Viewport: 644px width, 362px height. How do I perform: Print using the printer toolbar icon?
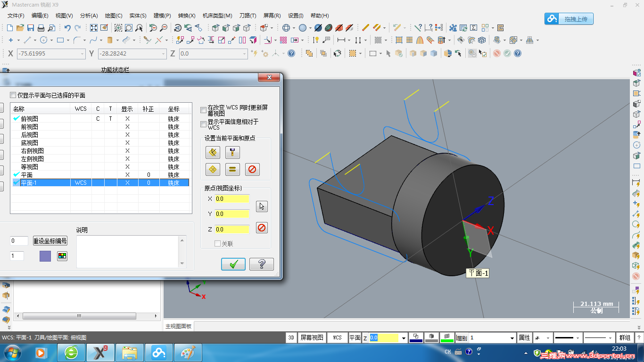click(41, 28)
